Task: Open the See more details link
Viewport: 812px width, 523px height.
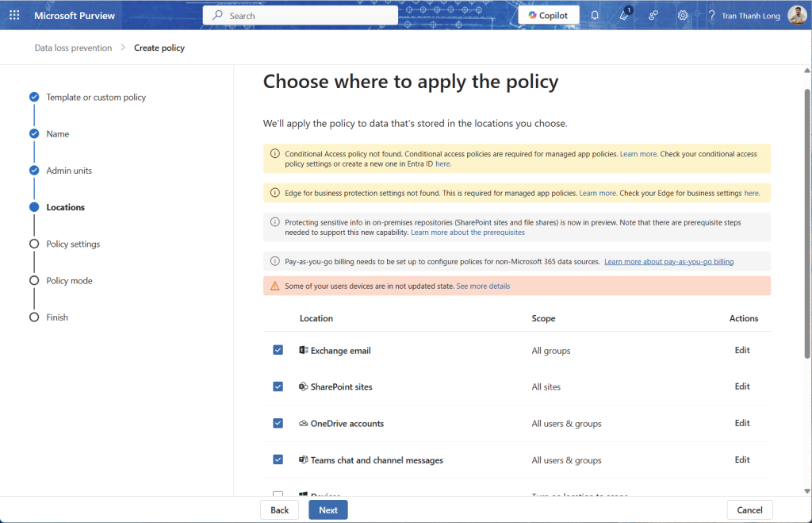Action: coord(483,286)
